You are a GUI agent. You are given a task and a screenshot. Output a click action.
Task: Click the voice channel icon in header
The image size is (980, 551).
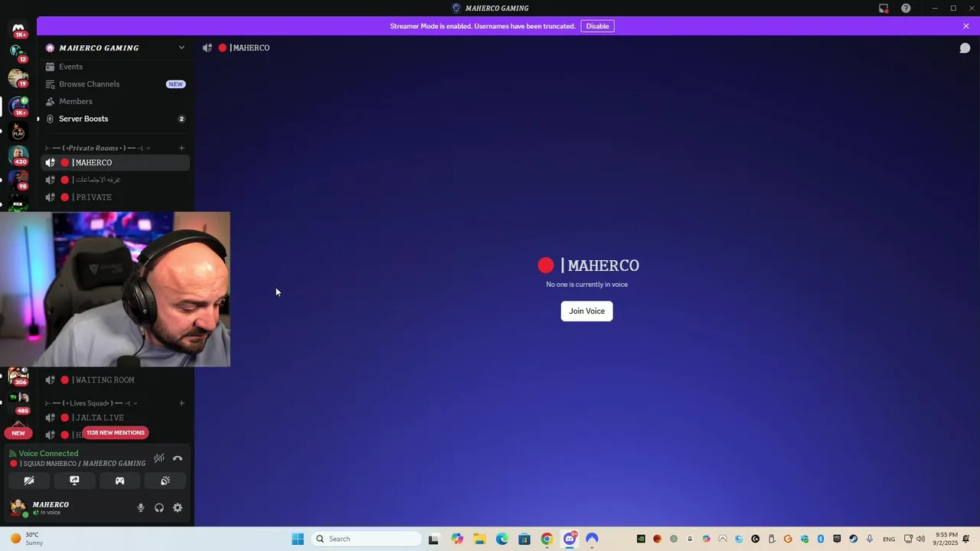(x=207, y=47)
